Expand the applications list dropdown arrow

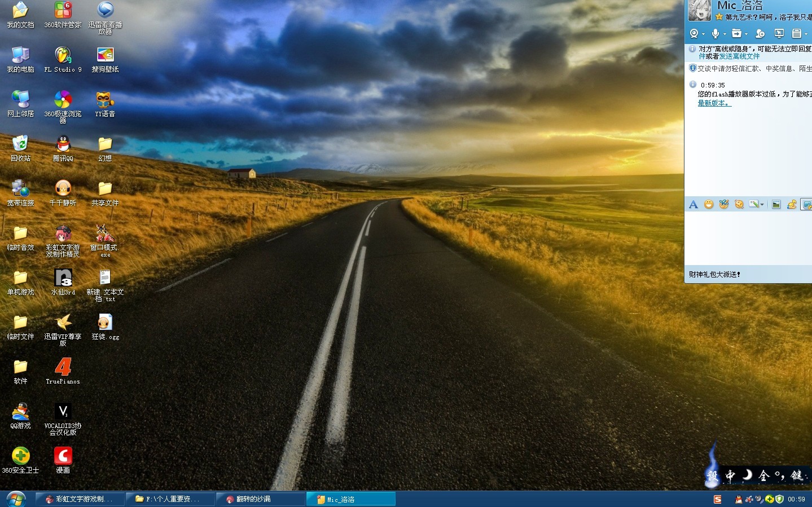pyautogui.click(x=806, y=34)
